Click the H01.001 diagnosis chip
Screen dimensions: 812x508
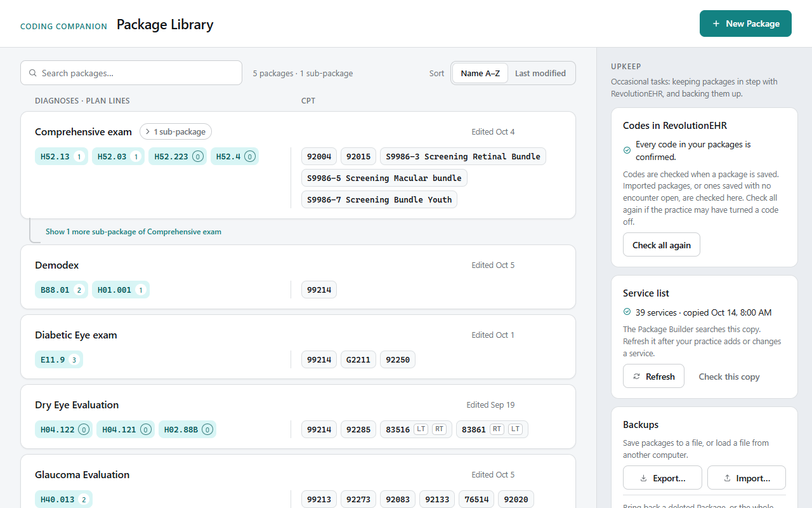[x=121, y=290]
